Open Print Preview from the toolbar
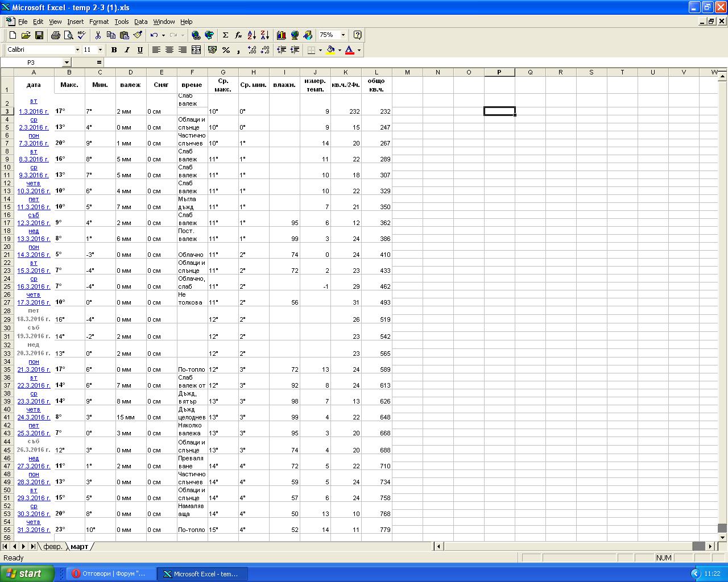This screenshot has height=582, width=728. tap(69, 35)
